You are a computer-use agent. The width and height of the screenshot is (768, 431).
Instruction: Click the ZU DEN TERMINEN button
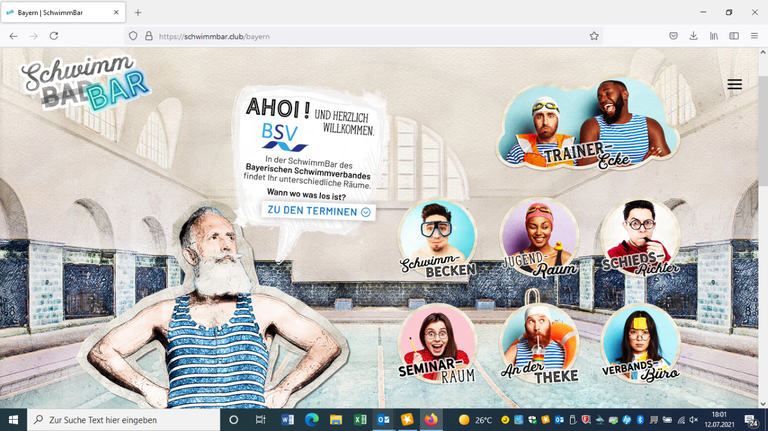coord(318,211)
